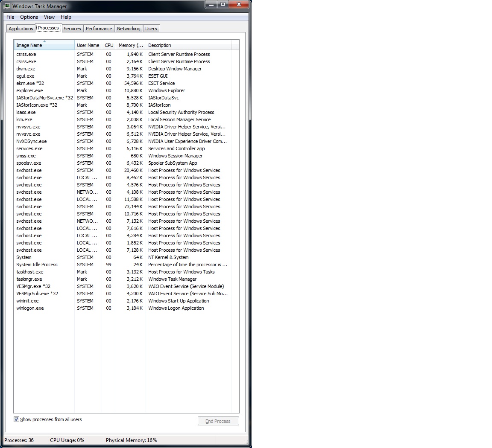
Task: Maximize the Task Manager window
Action: [x=223, y=5]
